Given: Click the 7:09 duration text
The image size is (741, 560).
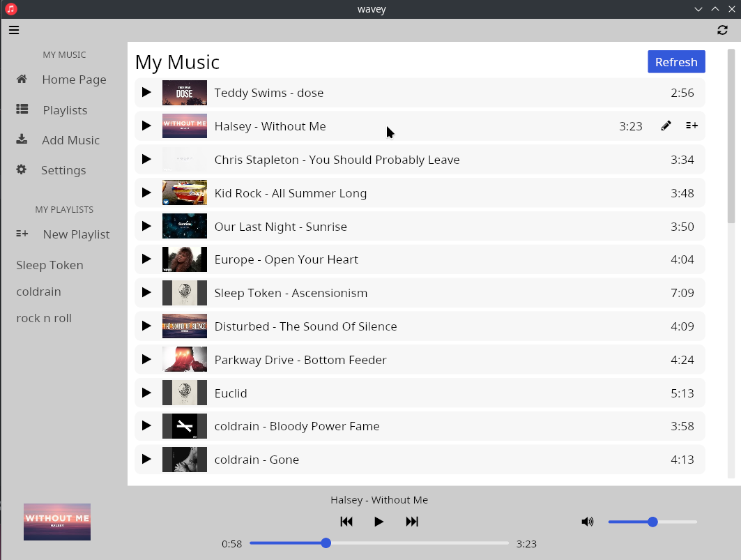Looking at the screenshot, I should coord(682,293).
